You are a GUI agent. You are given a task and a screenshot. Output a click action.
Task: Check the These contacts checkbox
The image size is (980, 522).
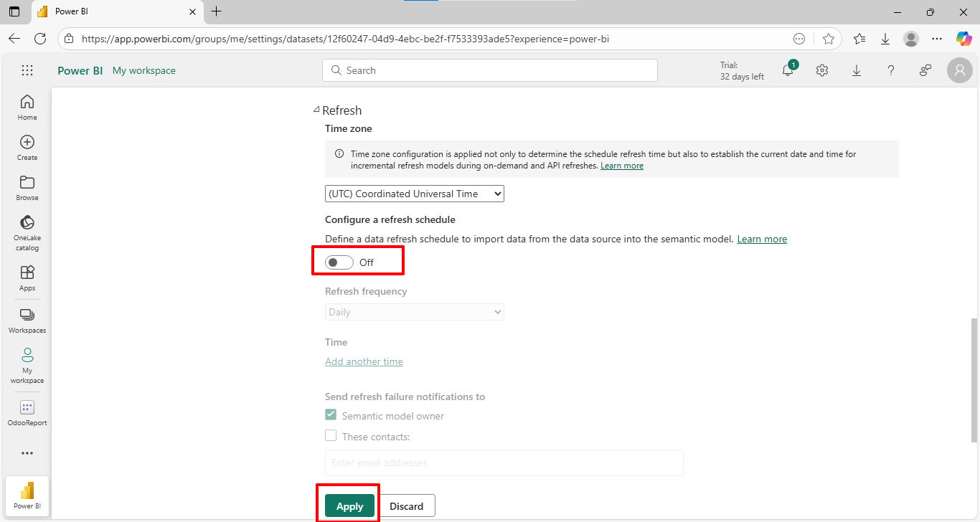click(331, 435)
